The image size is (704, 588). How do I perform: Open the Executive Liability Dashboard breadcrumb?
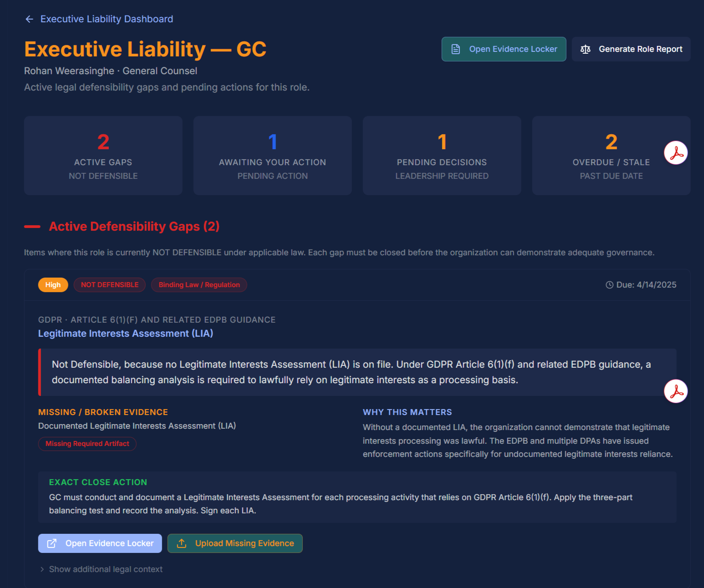[106, 19]
